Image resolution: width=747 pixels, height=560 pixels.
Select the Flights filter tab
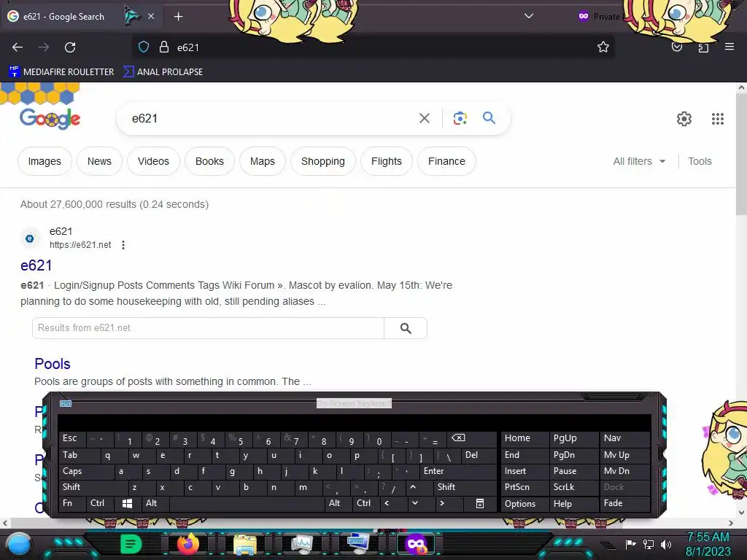click(387, 161)
